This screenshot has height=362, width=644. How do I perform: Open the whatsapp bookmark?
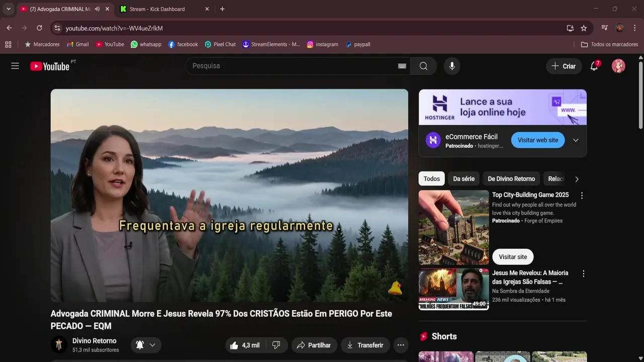(x=146, y=44)
